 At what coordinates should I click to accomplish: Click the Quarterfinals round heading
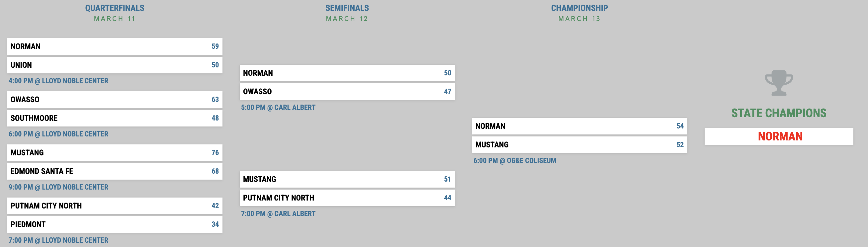coord(115,8)
